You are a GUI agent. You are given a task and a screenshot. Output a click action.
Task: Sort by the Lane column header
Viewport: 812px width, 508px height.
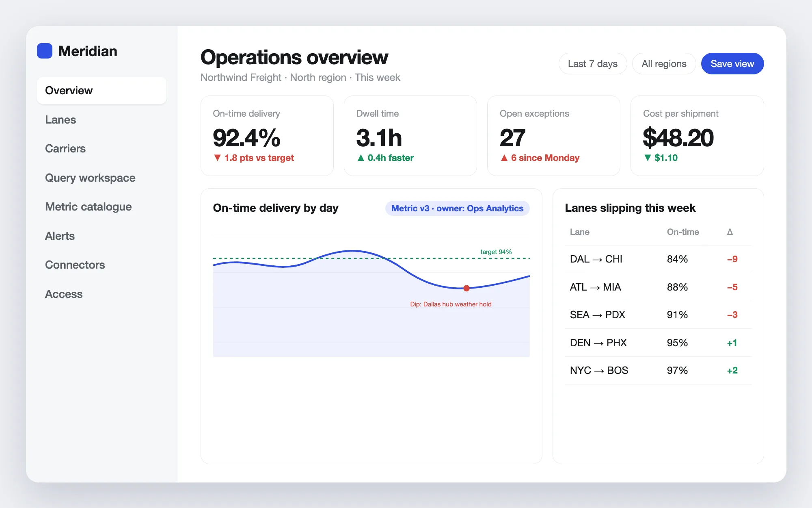(x=579, y=232)
